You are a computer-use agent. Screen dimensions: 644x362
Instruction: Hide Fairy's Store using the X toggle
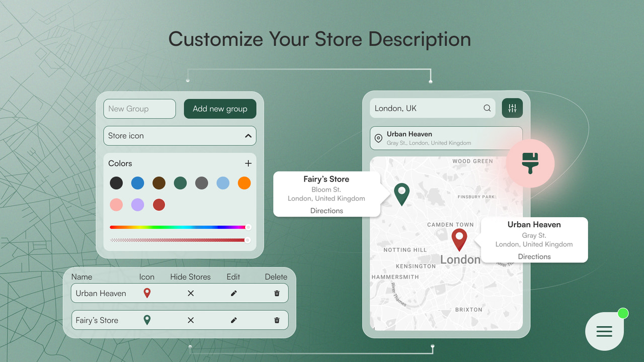point(190,320)
